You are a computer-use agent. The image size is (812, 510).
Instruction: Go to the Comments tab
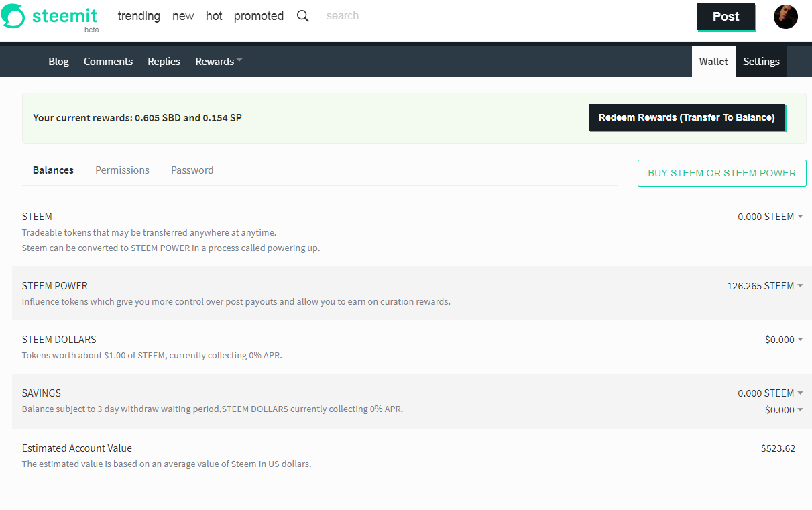(x=108, y=62)
